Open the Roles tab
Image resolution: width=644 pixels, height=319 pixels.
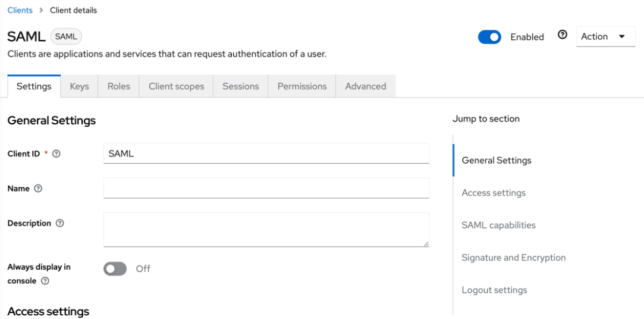[x=118, y=86]
